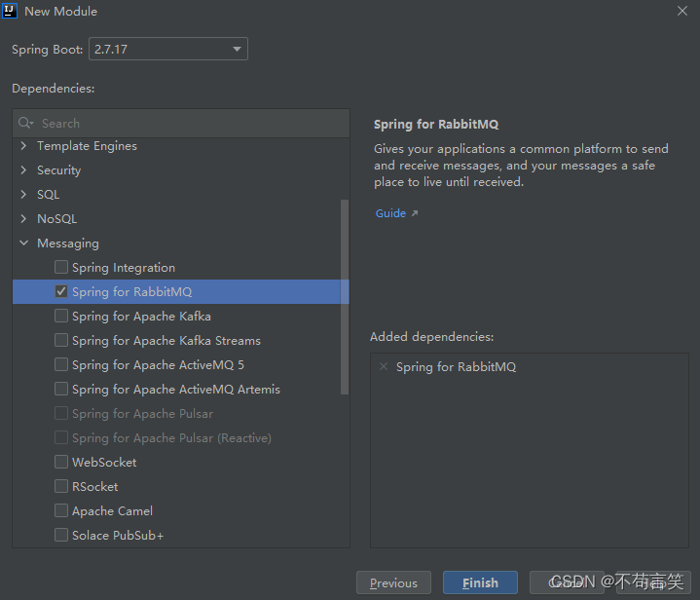Click the Finish button

click(480, 582)
